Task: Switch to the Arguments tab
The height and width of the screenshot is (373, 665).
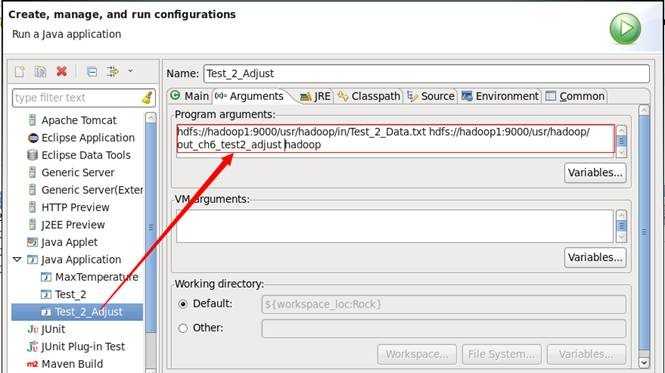Action: pyautogui.click(x=250, y=96)
